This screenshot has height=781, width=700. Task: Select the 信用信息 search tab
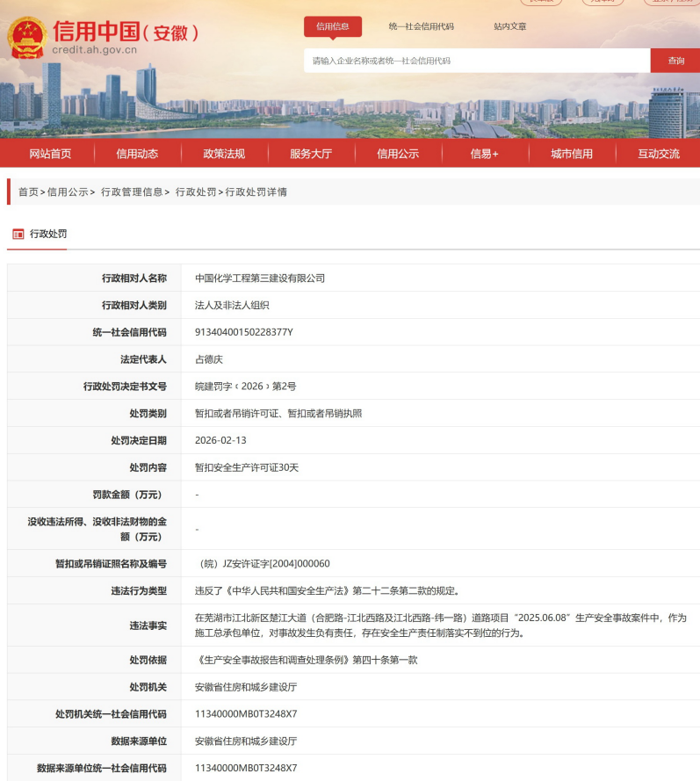pos(332,26)
